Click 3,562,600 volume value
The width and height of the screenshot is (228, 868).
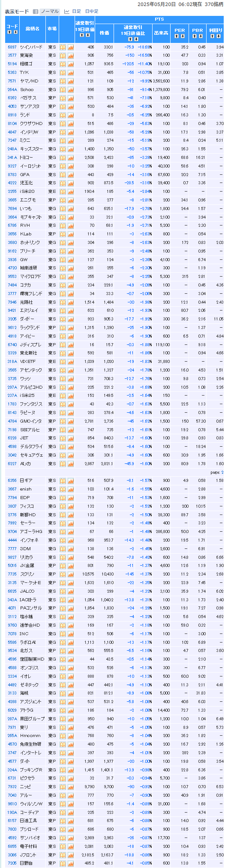coord(162,81)
